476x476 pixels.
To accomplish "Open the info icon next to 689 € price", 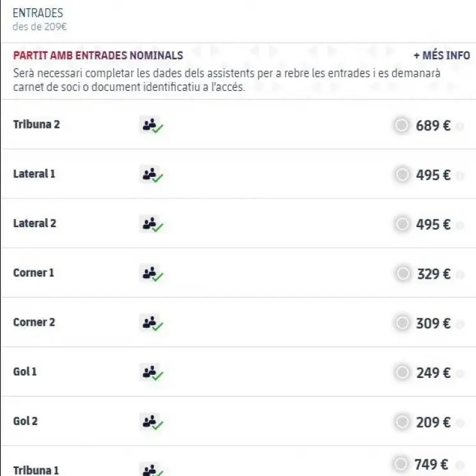I will click(460, 126).
